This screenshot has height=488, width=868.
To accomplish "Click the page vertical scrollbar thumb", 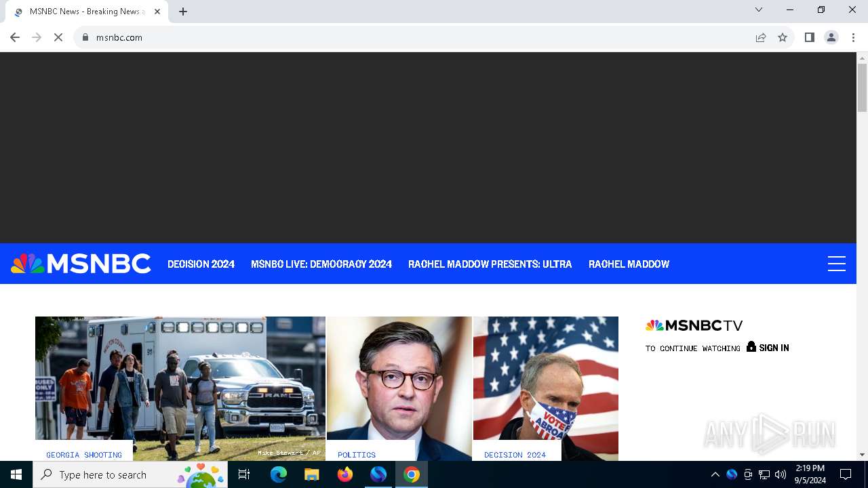I will point(862,88).
